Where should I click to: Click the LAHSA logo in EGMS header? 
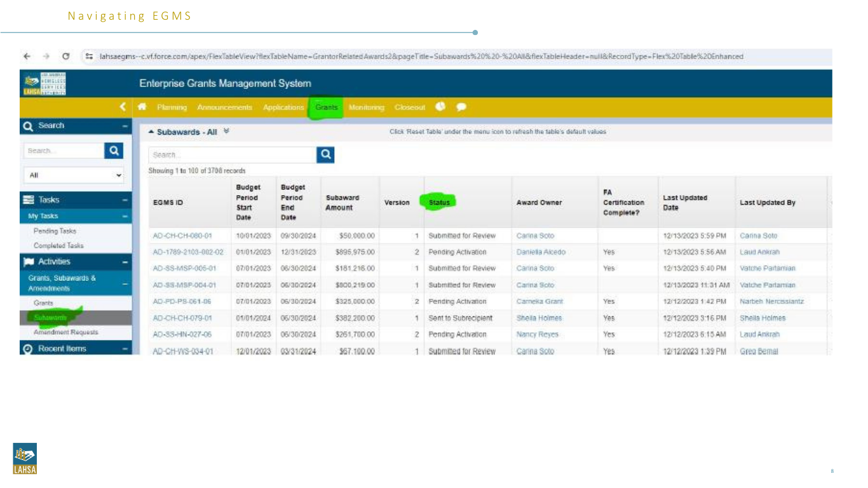coord(44,83)
